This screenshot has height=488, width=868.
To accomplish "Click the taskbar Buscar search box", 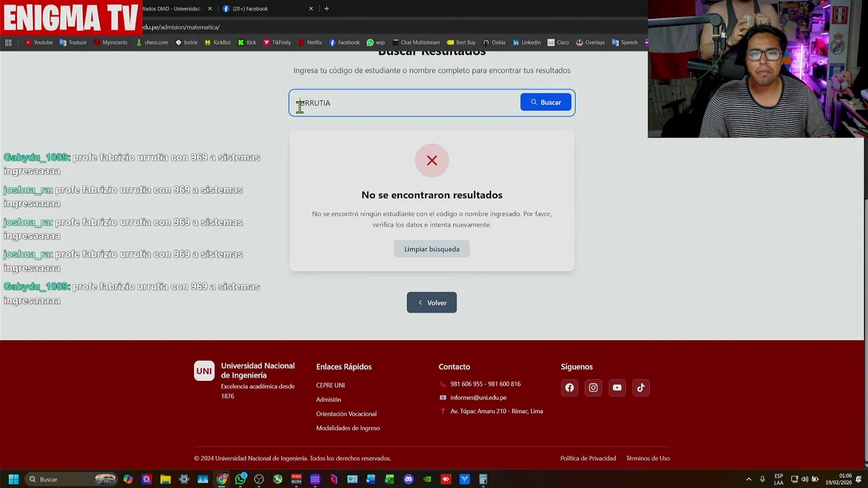I will coord(71,479).
